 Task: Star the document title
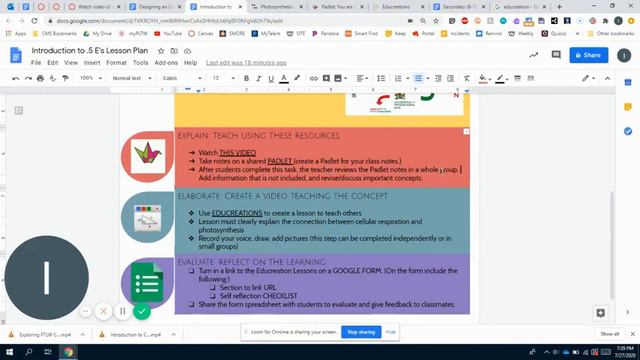pyautogui.click(x=161, y=51)
